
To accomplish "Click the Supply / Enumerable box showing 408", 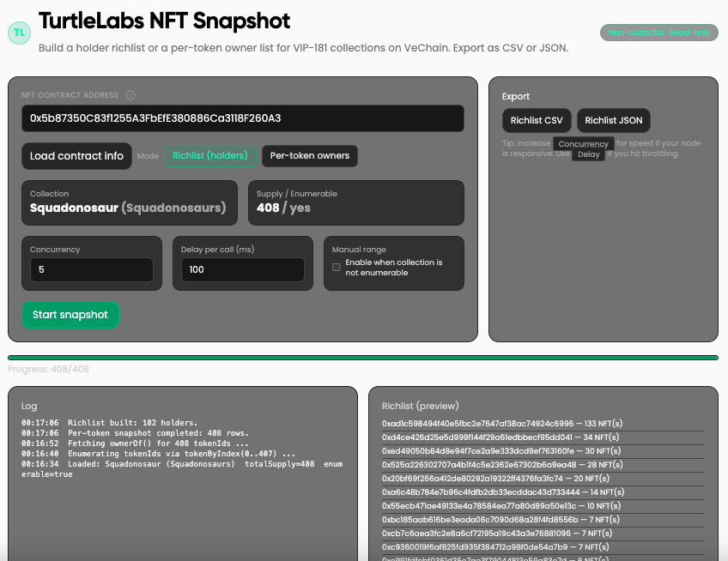I will coord(355,202).
